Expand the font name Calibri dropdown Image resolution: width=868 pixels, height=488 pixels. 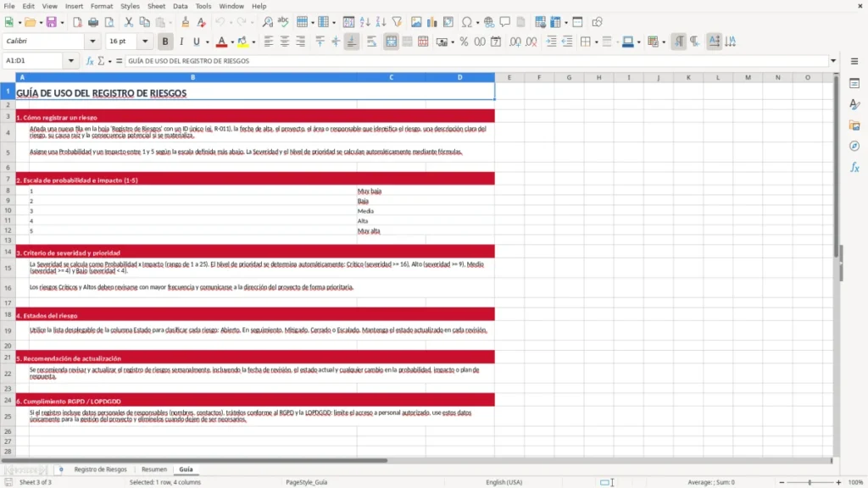point(92,41)
